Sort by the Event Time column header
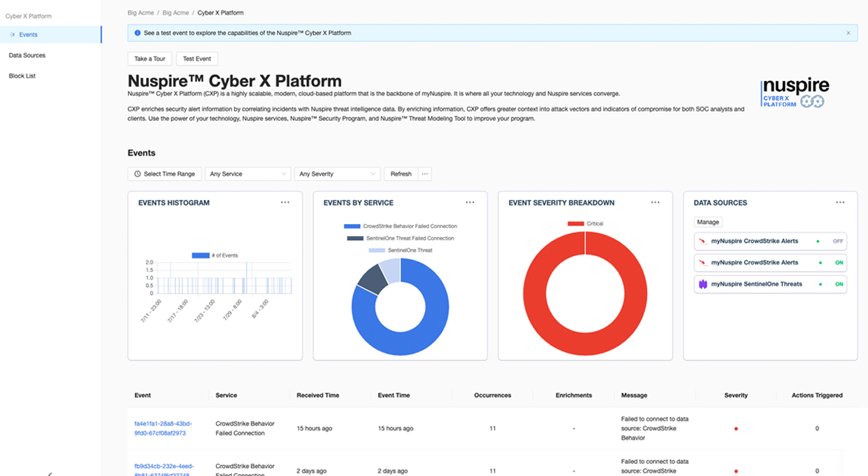The width and height of the screenshot is (868, 476). (394, 395)
